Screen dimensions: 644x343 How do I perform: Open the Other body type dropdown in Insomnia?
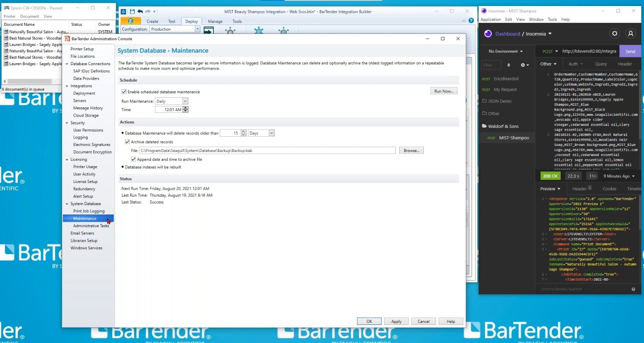coord(548,64)
